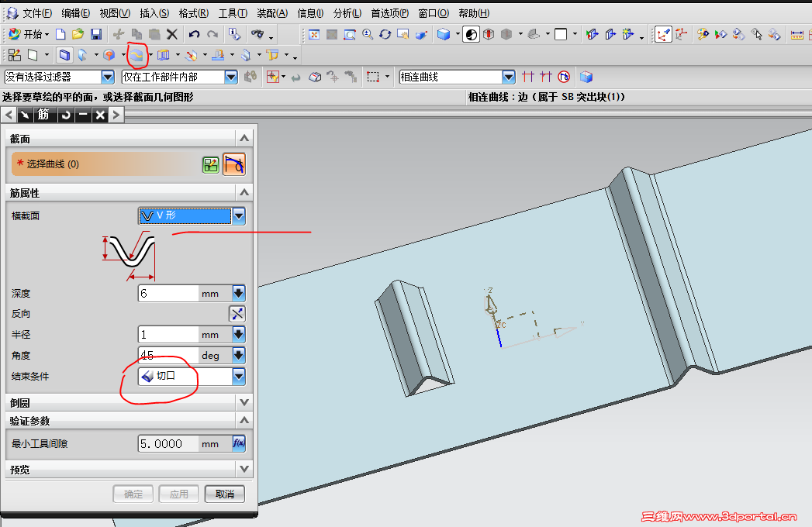Click the Fit view icon

point(314,34)
